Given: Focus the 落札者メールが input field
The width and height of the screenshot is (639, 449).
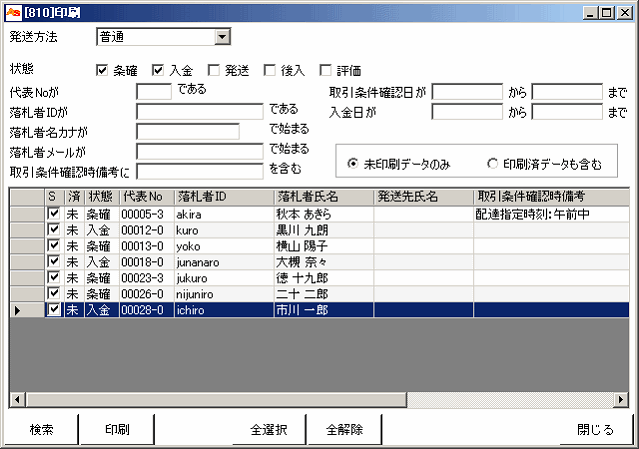Looking at the screenshot, I should tap(200, 152).
